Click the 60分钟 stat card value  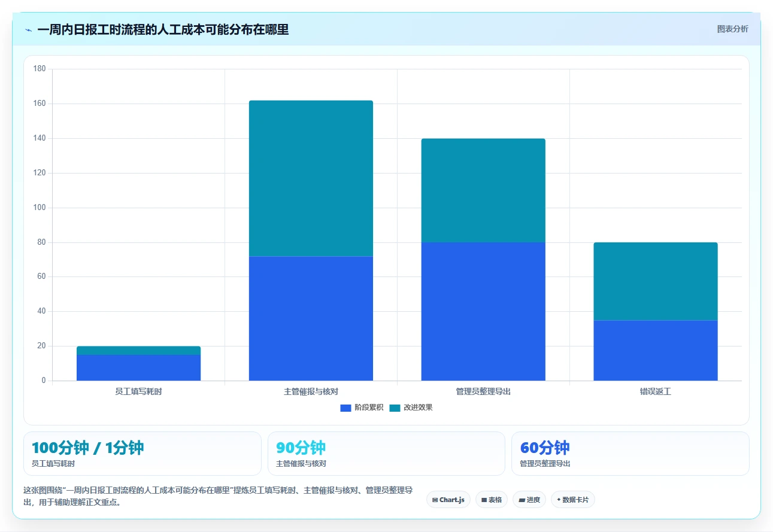point(545,448)
